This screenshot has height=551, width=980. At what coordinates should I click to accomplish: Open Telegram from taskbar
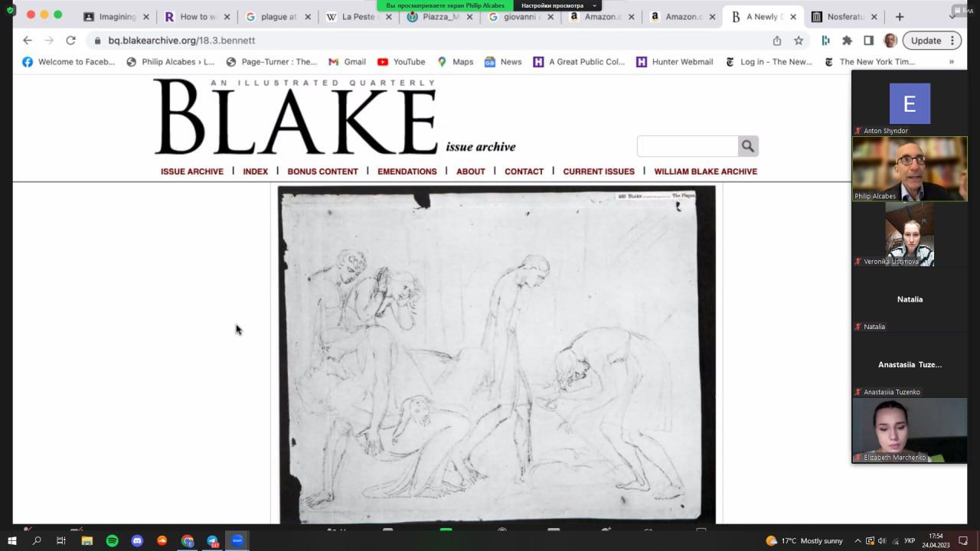(x=212, y=540)
